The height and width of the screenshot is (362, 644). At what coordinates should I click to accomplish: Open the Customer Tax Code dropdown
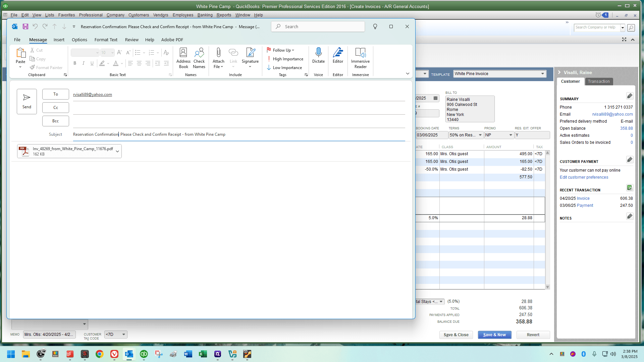pyautogui.click(x=123, y=335)
